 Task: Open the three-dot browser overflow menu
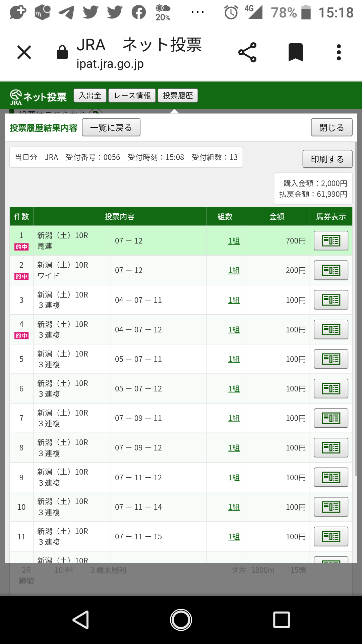click(339, 52)
